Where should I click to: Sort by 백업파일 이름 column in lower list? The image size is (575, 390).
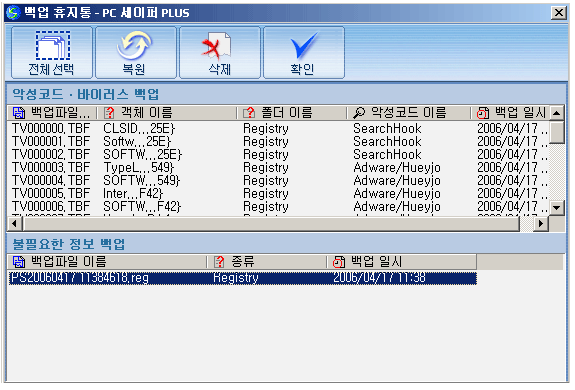point(107,262)
